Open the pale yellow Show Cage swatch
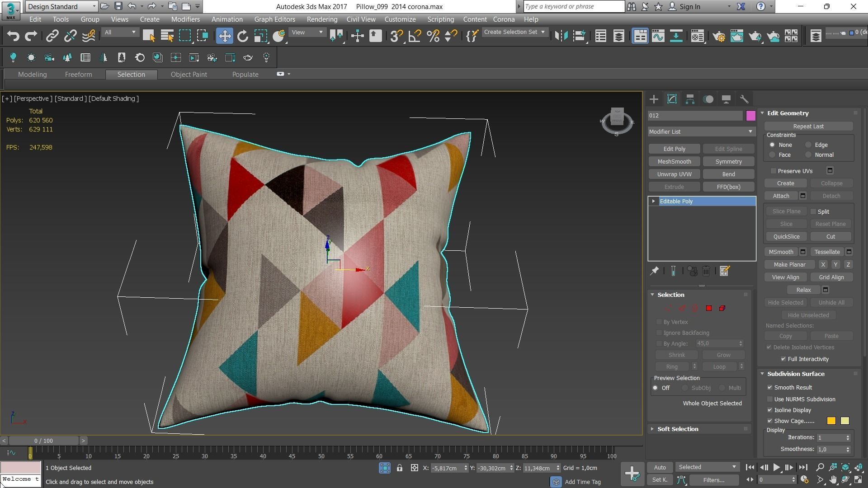868x488 pixels. [x=845, y=421]
